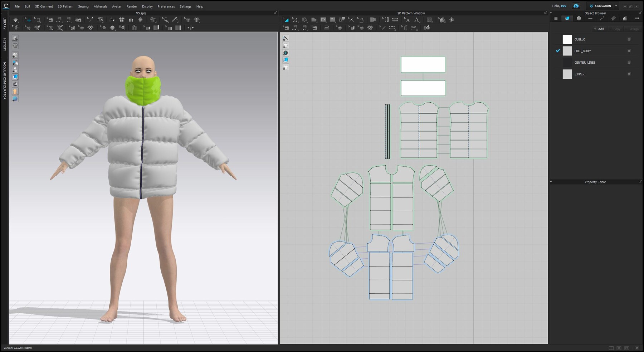Select the Pin tool in the 3D viewport
644x352 pixels.
tap(91, 20)
